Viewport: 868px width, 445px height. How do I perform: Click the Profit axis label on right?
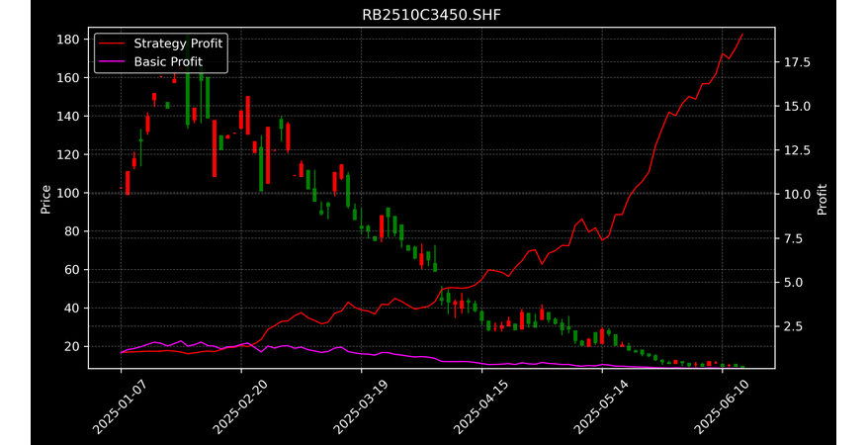point(823,200)
